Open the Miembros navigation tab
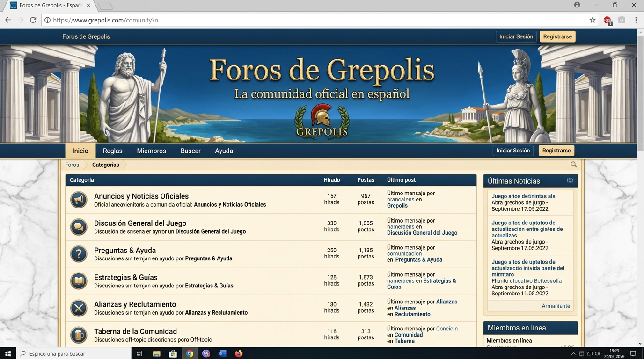This screenshot has height=359, width=644. [151, 151]
